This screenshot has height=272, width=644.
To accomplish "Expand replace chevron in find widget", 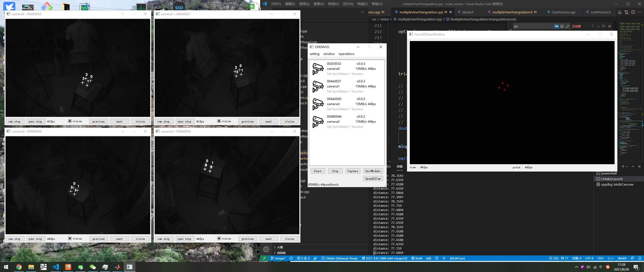I will tap(510, 30).
